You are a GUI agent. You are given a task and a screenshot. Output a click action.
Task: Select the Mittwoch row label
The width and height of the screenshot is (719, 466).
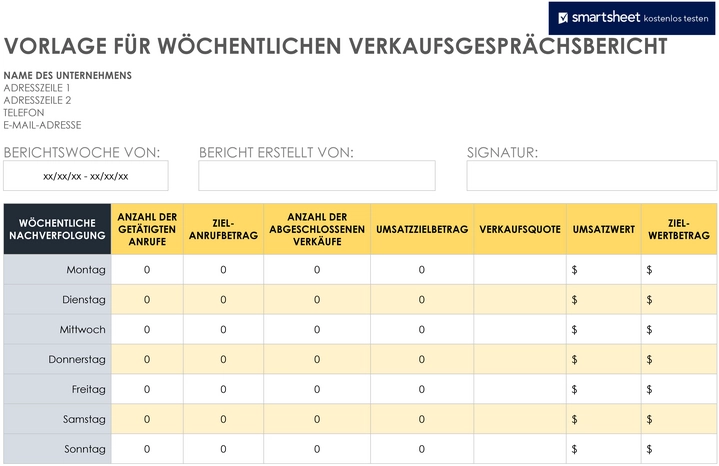57,329
